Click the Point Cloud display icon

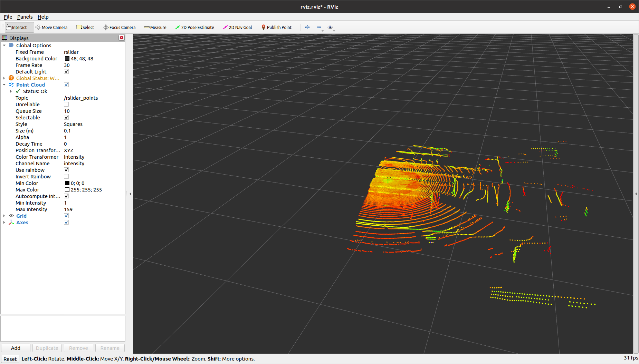11,85
